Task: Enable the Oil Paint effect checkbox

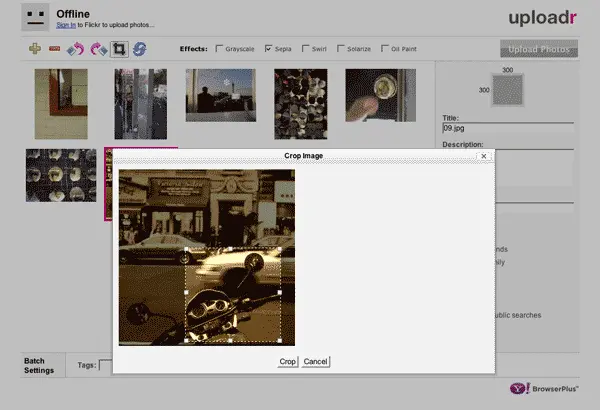Action: pos(385,49)
